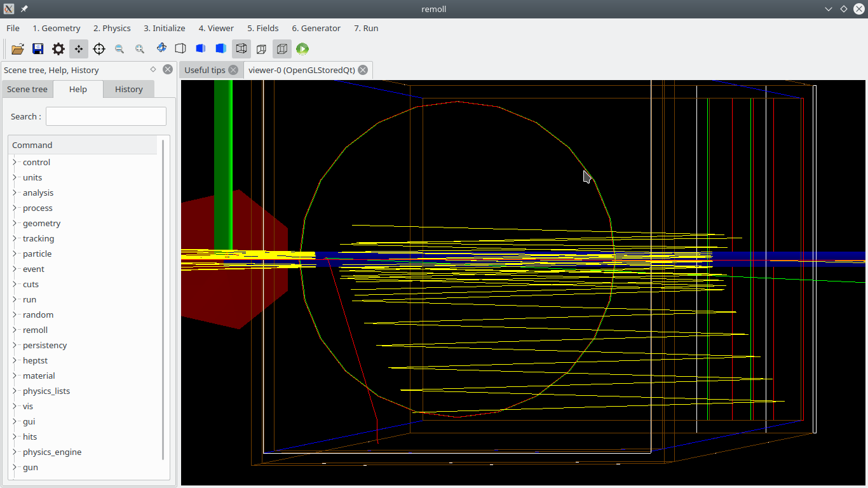This screenshot has width=868, height=488.
Task: Close the Useful tips tab
Action: point(233,70)
